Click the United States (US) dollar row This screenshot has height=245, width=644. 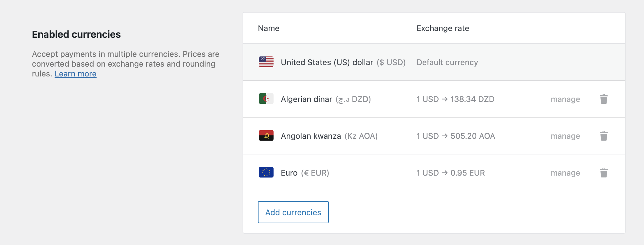[x=434, y=62]
